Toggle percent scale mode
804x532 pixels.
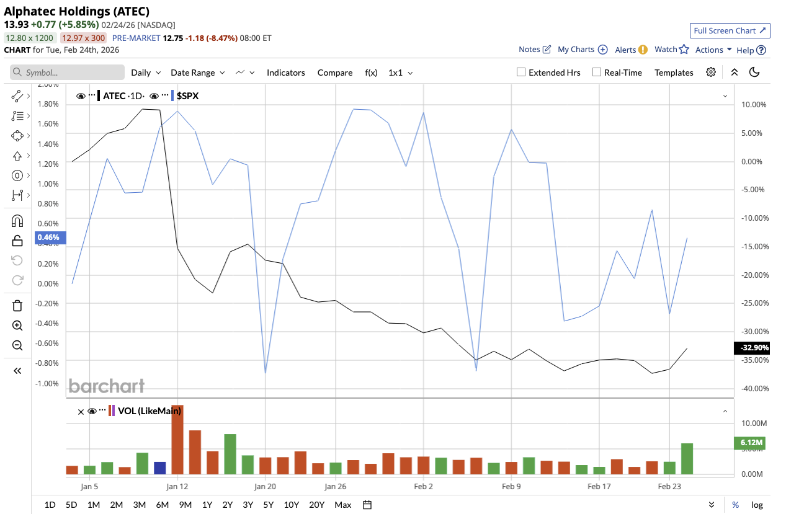coord(735,505)
